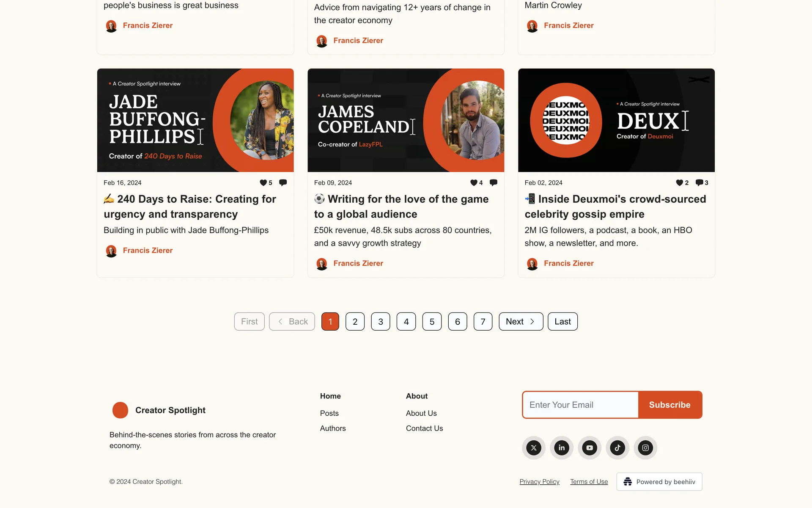Open the LinkedIn social icon
This screenshot has width=812, height=508.
click(562, 447)
